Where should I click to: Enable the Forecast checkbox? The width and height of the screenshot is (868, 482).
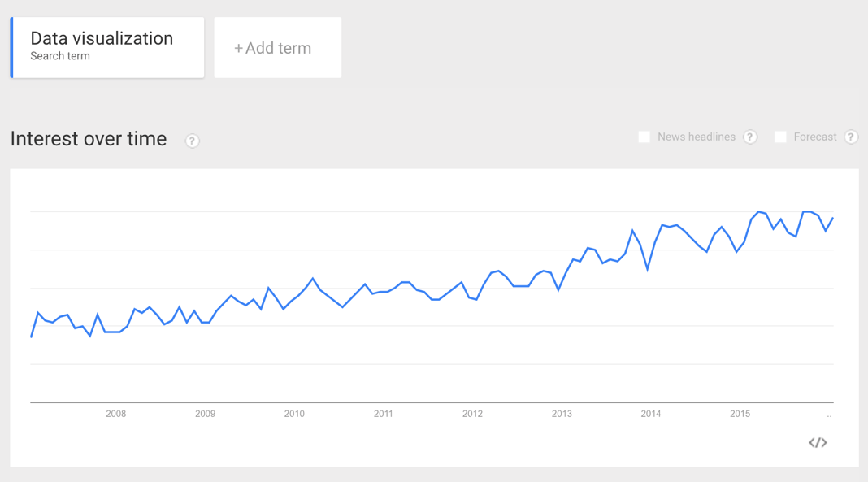click(781, 137)
